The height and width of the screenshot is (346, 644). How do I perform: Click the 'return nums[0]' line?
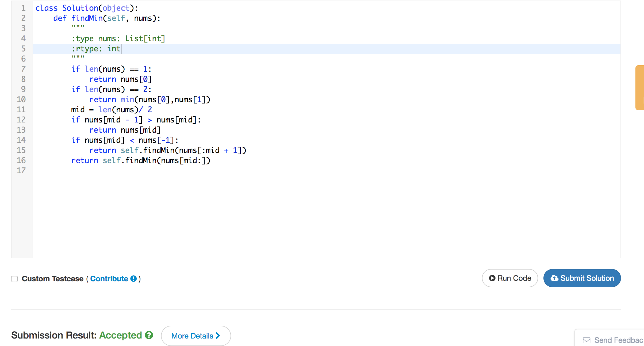(x=120, y=79)
